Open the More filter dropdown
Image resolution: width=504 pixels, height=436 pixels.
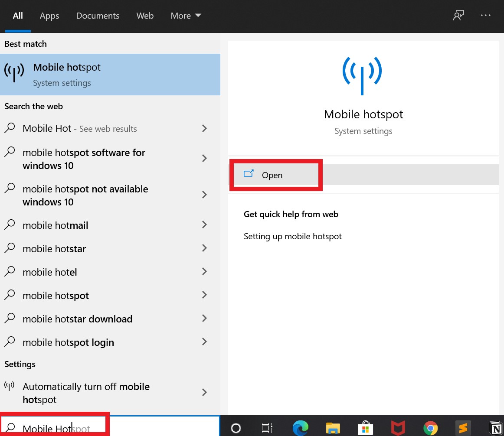[x=186, y=16]
